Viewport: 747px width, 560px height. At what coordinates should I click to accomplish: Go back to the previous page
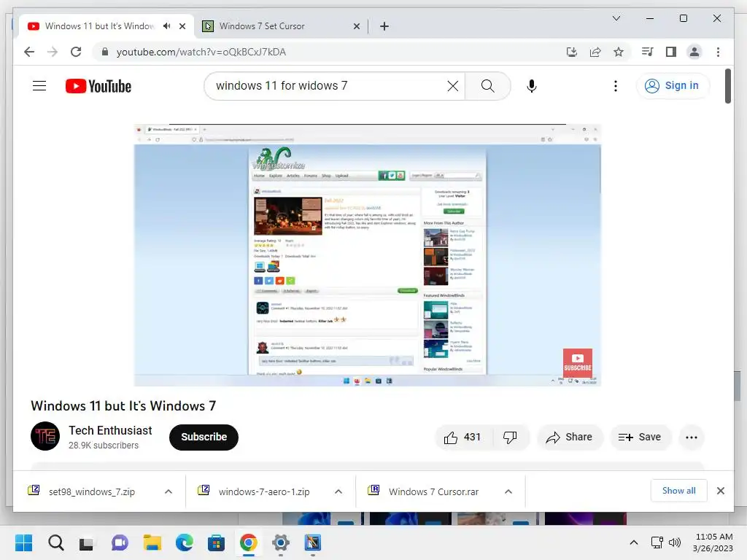pos(29,52)
